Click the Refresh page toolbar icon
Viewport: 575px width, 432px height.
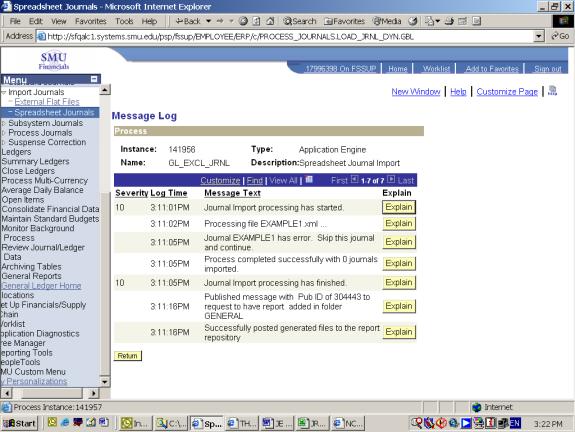[256, 21]
